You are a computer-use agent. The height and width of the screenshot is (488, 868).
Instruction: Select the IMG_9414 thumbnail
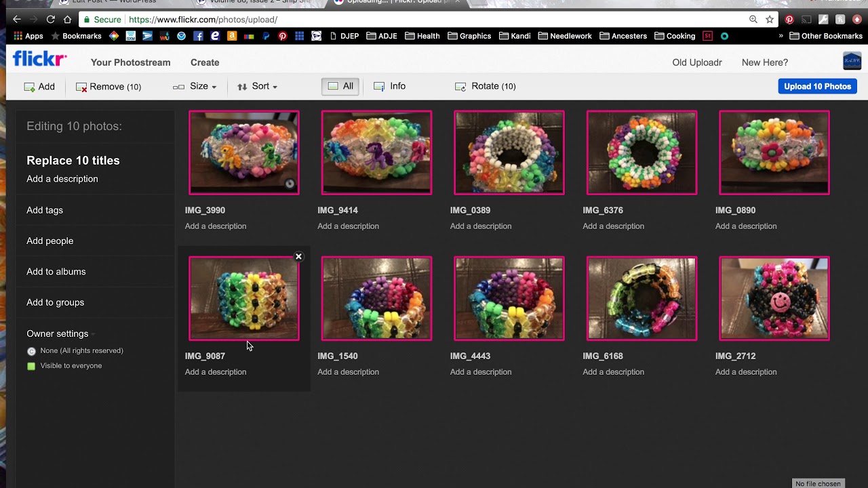point(376,152)
